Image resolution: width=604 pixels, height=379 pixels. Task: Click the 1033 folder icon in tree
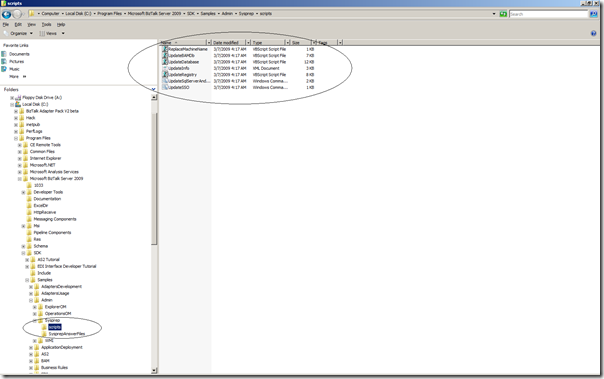pos(30,185)
